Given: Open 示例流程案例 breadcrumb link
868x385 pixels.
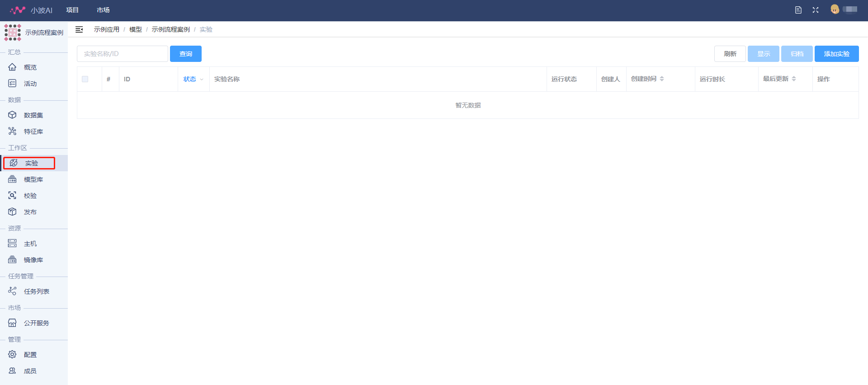Looking at the screenshot, I should pos(171,29).
